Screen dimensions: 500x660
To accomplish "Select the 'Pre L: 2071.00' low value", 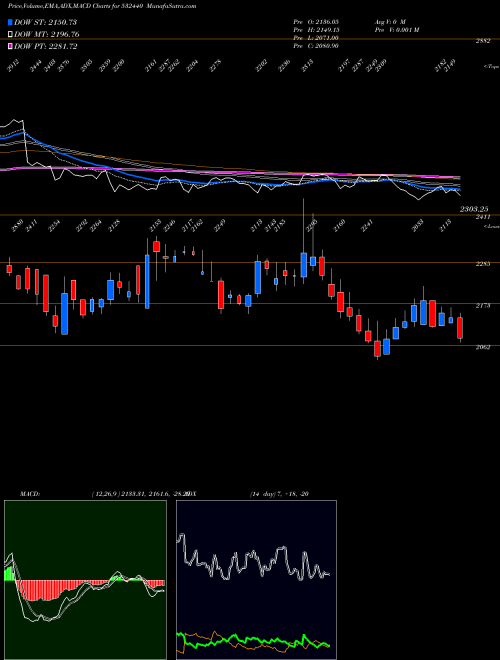I will tap(316, 38).
